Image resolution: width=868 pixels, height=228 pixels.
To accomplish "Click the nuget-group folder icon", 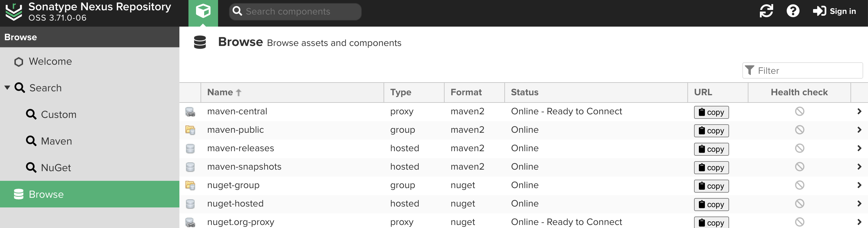I will [x=190, y=185].
